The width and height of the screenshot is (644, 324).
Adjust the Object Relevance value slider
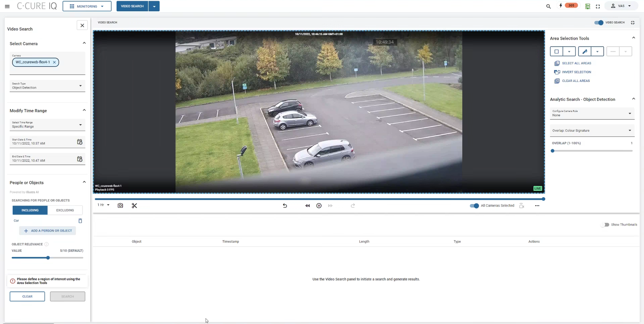[x=48, y=258]
